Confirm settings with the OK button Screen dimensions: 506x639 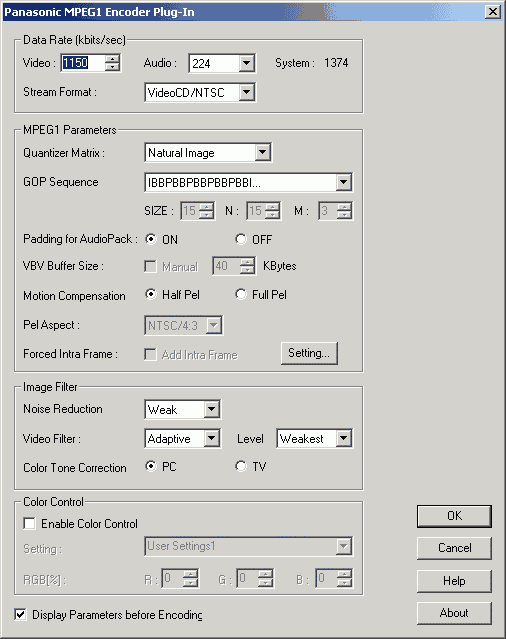coord(454,516)
